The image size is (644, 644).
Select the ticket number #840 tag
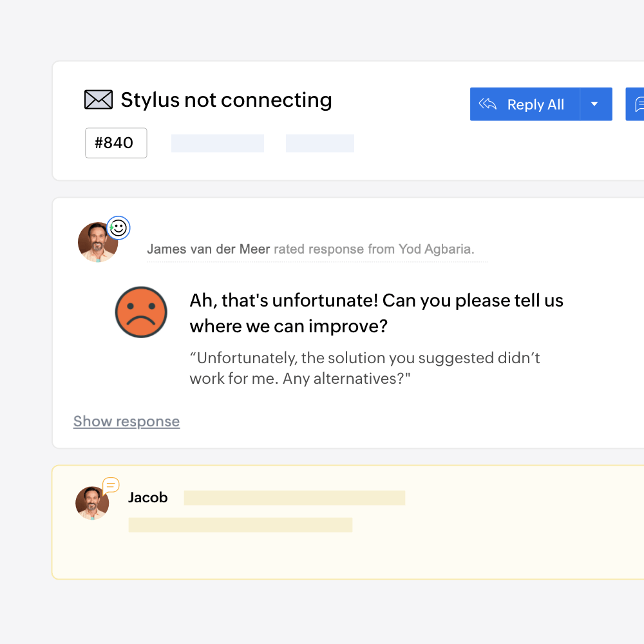tap(116, 143)
